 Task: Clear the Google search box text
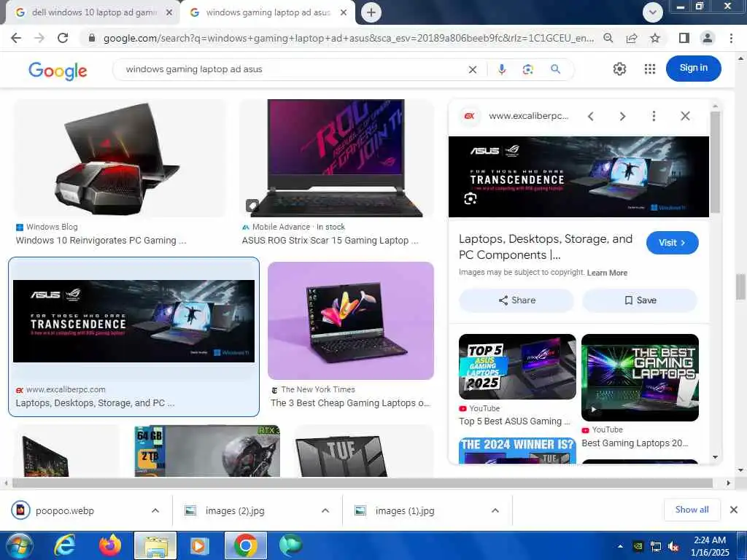(x=472, y=69)
